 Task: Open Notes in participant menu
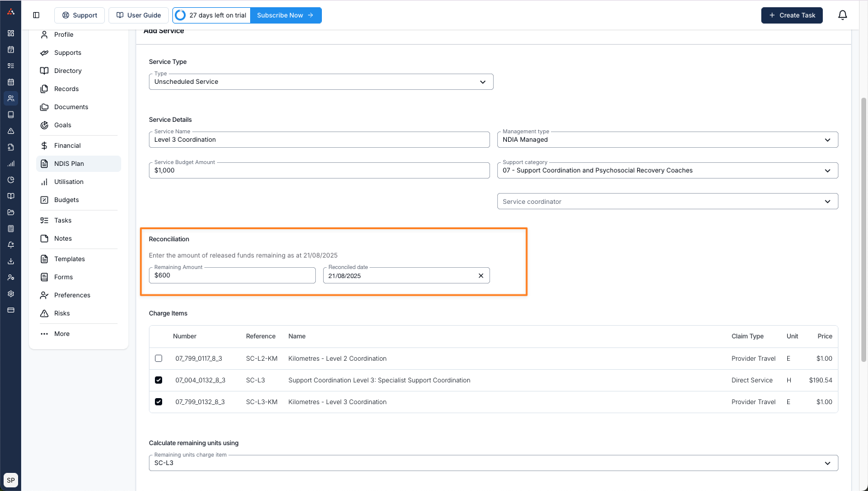[78, 238]
